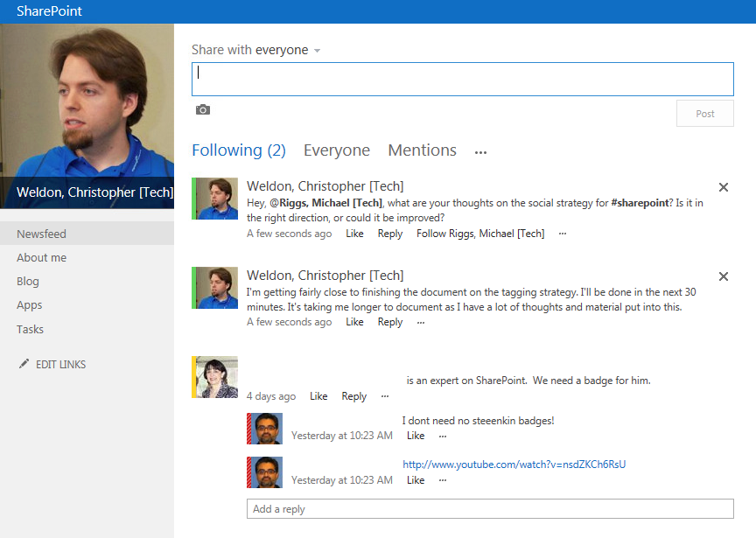Viewport: 756px width, 538px height.
Task: Click the large profile photo of Weldon
Action: [x=87, y=115]
